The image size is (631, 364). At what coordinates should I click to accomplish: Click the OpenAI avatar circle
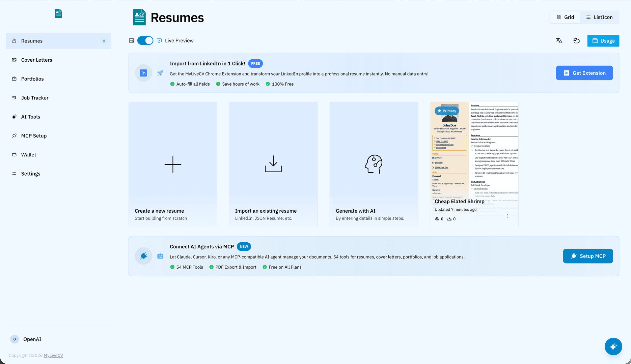(15, 339)
